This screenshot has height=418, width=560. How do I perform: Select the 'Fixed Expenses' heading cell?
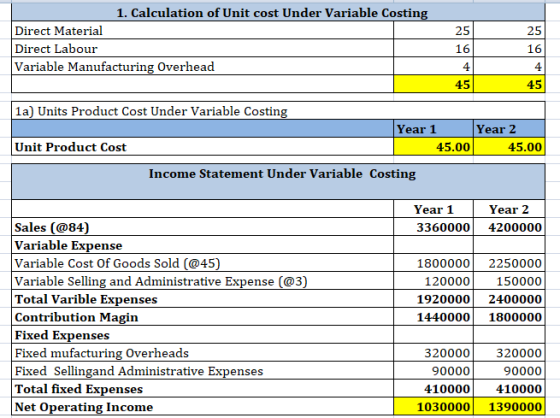[202, 335]
